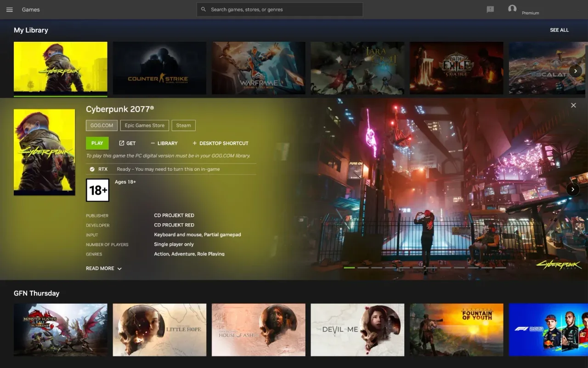Screen dimensions: 588x368
Task: Click the Games header title
Action: [31, 10]
